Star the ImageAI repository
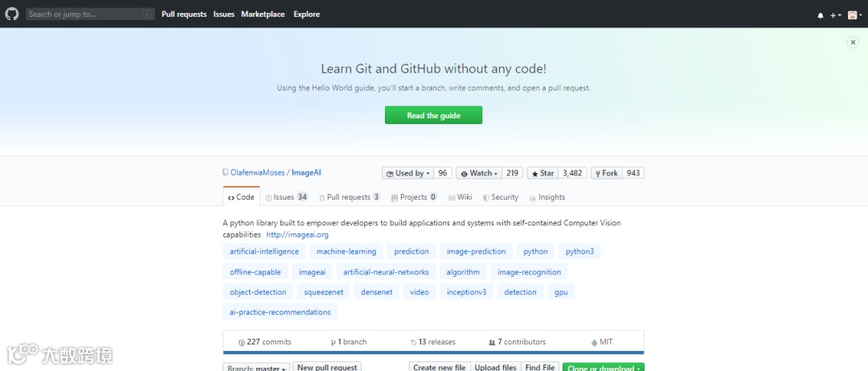This screenshot has width=868, height=371. point(542,173)
